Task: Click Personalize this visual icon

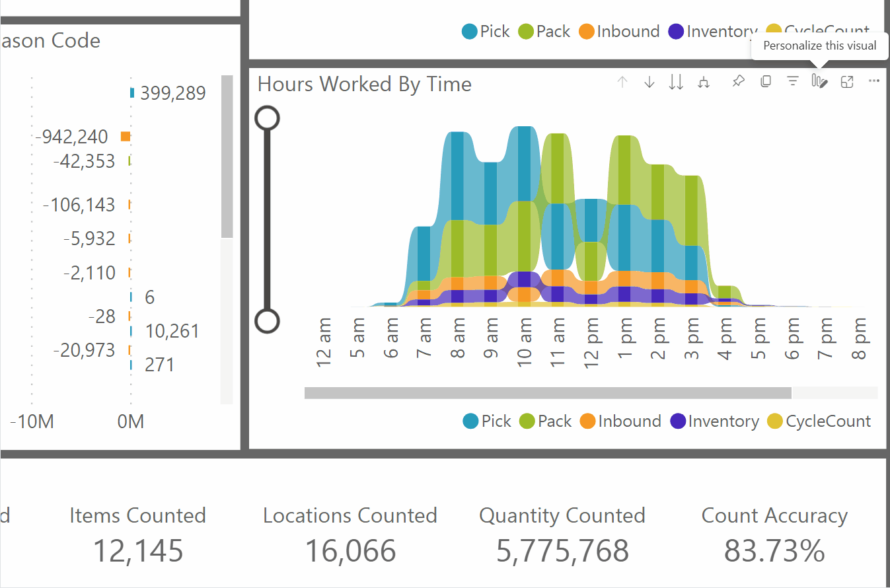Action: tap(819, 82)
